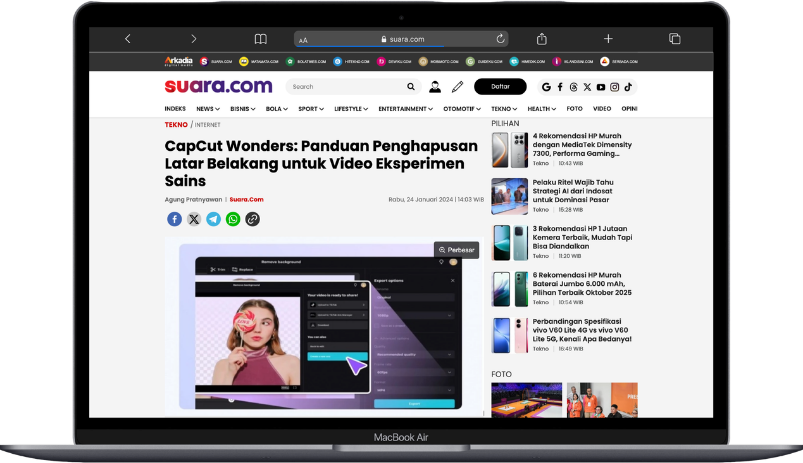Open the Google News icon in header

coord(546,87)
